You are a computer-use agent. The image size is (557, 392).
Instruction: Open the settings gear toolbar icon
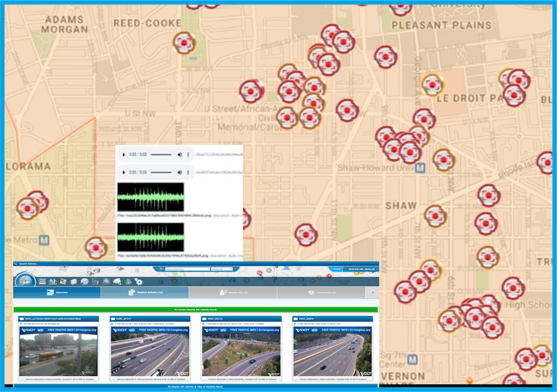pos(139,282)
